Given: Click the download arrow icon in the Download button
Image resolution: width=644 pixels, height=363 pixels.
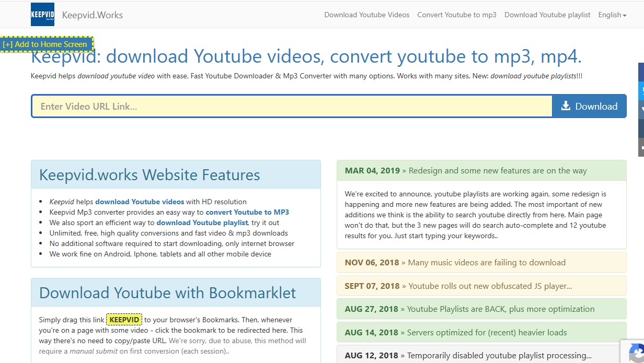Looking at the screenshot, I should [x=566, y=106].
